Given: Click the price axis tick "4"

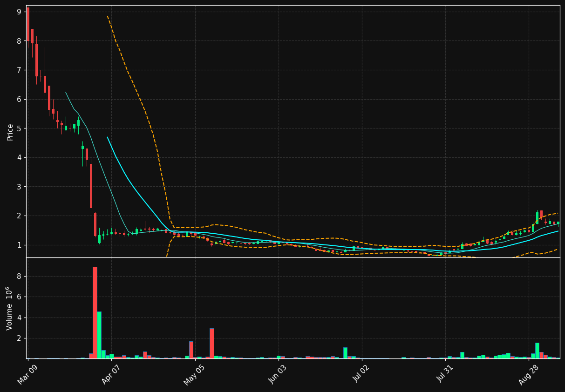Looking at the screenshot, I should [19, 157].
